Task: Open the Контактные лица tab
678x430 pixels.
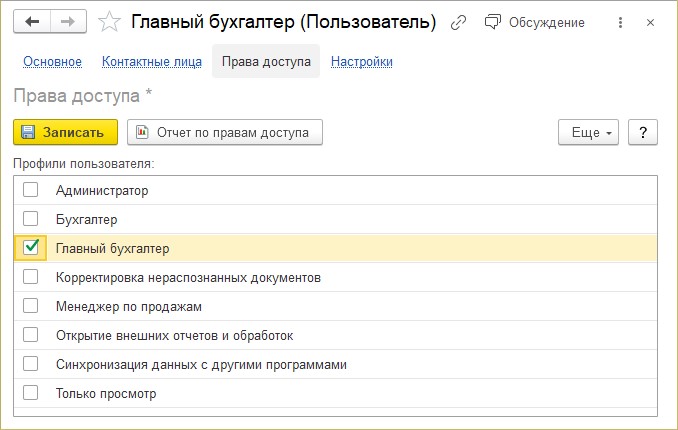Action: point(152,62)
